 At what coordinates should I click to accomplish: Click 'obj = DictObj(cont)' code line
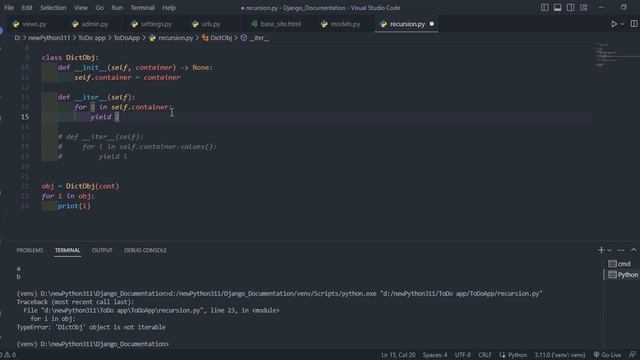click(80, 186)
